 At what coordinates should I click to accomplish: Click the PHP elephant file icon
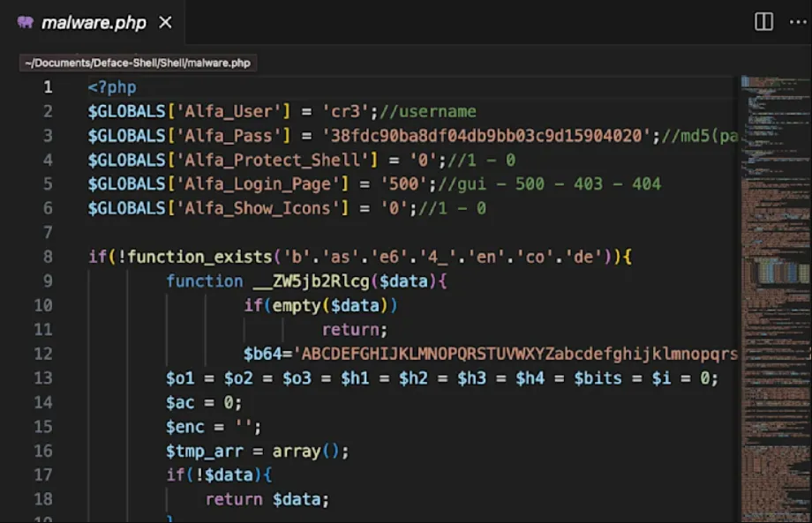pyautogui.click(x=26, y=22)
